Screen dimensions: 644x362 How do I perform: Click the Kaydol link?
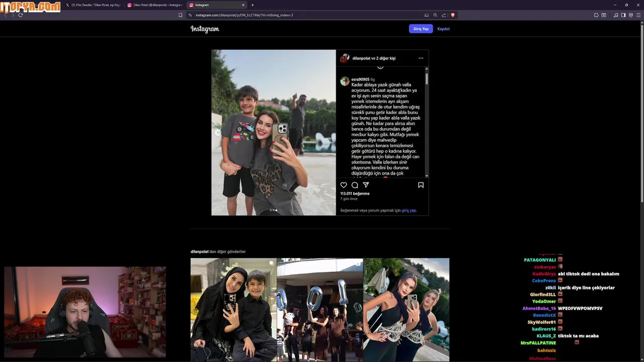click(443, 29)
